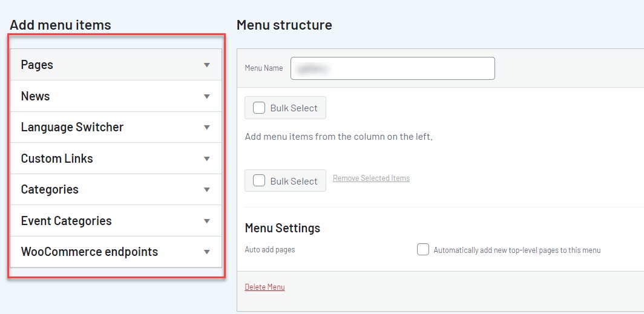Toggle the Event Categories arrow icon

[x=207, y=221]
